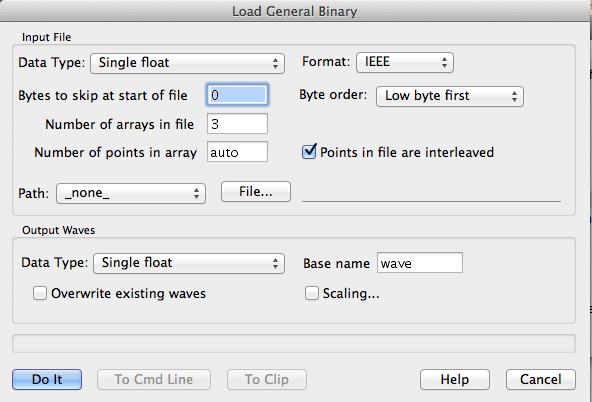Cancel the Load General Binary dialog
Viewport: 592px width, 402px height.
541,379
